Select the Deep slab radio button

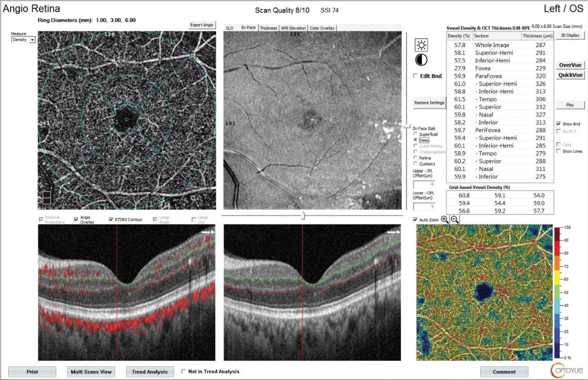point(415,140)
